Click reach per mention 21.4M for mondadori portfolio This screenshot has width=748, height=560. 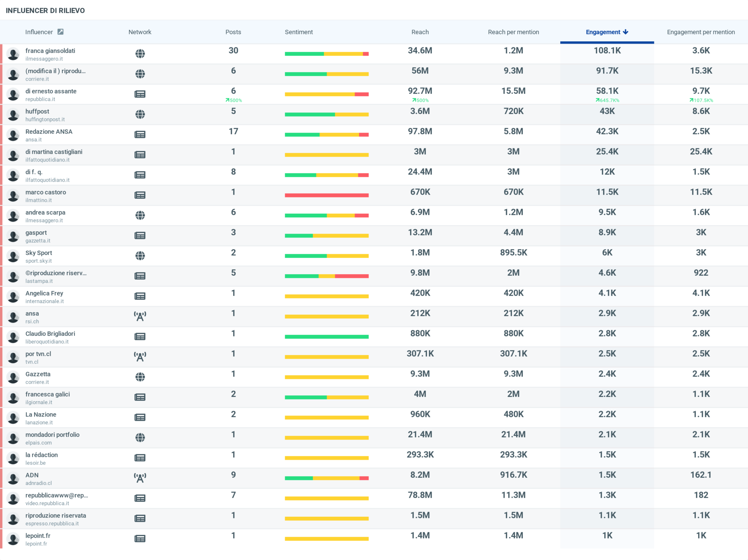[x=513, y=434]
